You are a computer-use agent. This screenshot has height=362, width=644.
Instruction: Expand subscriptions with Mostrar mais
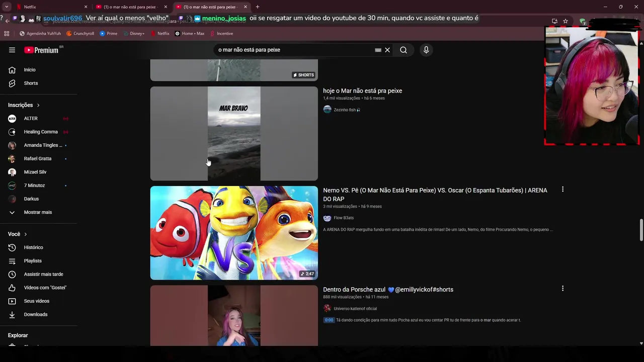click(x=38, y=212)
